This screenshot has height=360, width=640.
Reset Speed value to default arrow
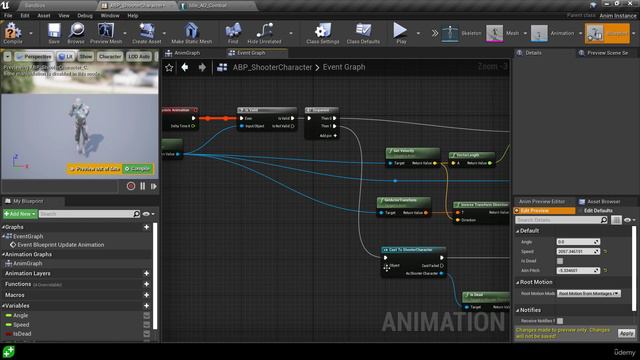[605, 251]
